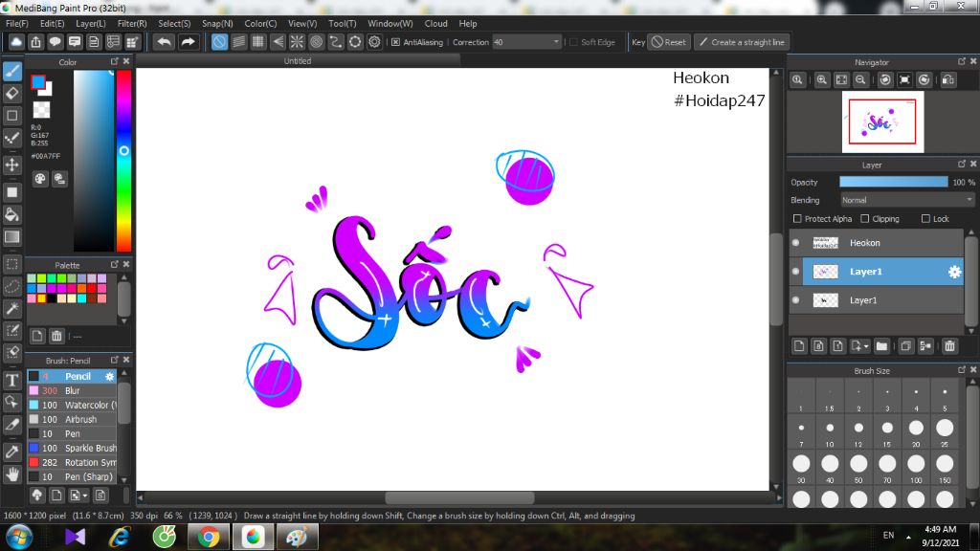Open Blending mode dropdown

coord(906,200)
